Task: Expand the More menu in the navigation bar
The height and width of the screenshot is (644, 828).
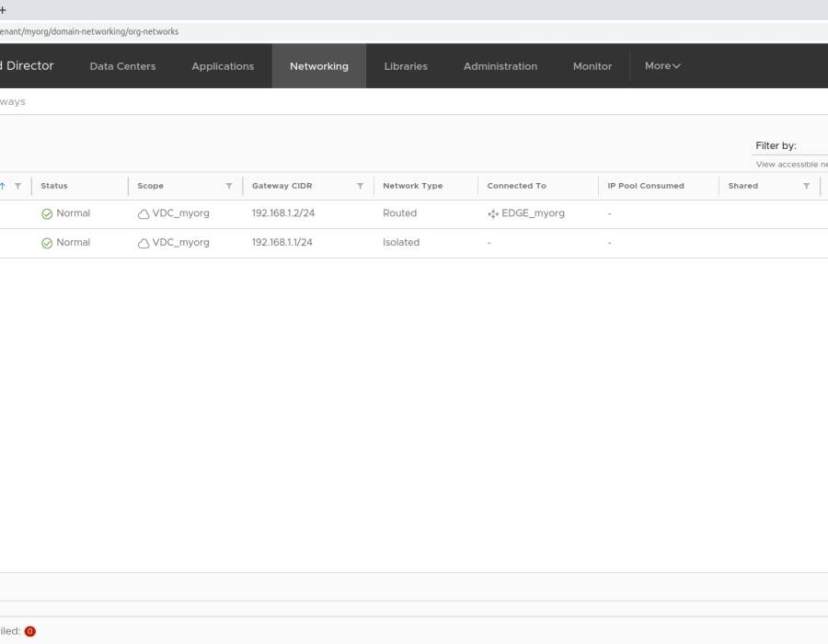Action: pyautogui.click(x=662, y=66)
